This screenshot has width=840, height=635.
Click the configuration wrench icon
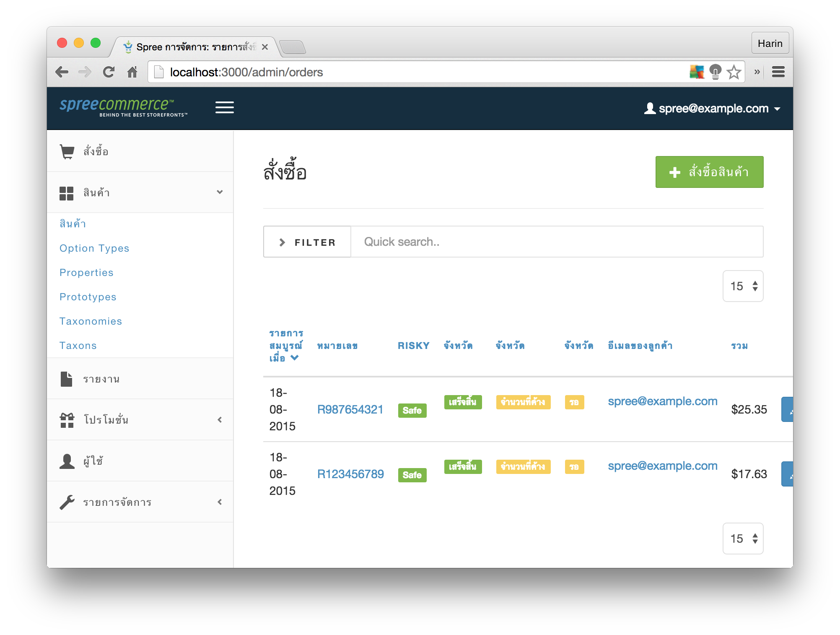coord(67,502)
